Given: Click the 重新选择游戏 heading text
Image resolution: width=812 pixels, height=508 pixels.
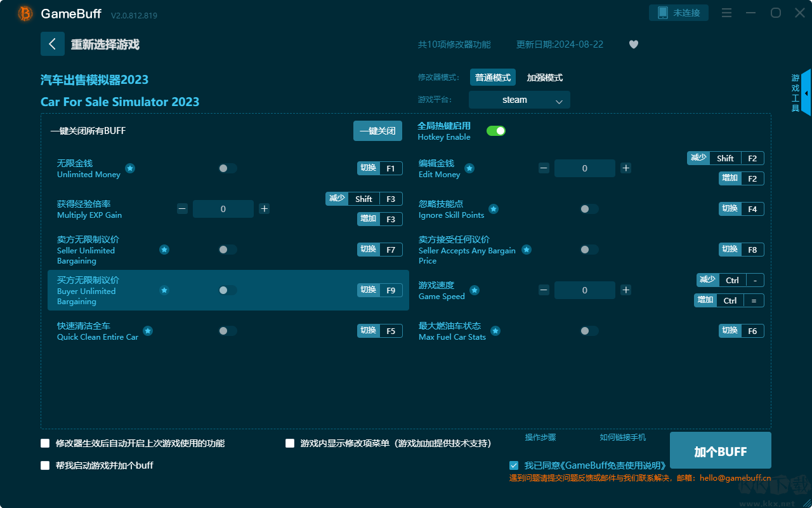Looking at the screenshot, I should pos(105,44).
